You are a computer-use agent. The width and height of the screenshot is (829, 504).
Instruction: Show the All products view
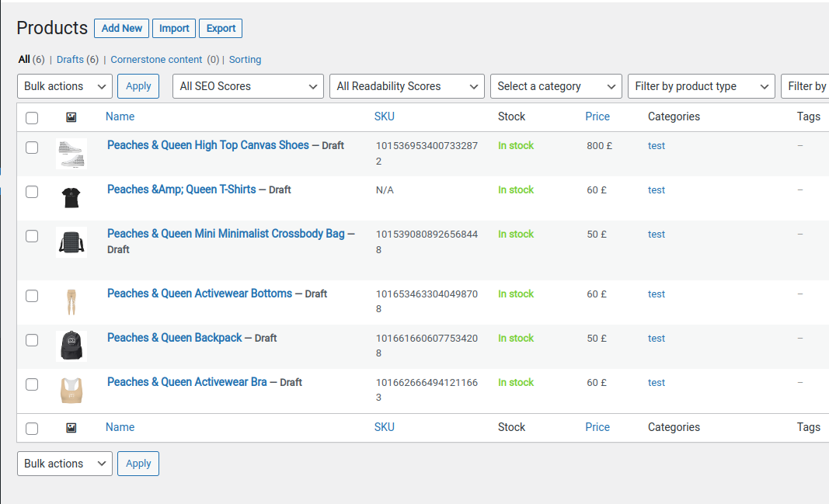click(24, 59)
